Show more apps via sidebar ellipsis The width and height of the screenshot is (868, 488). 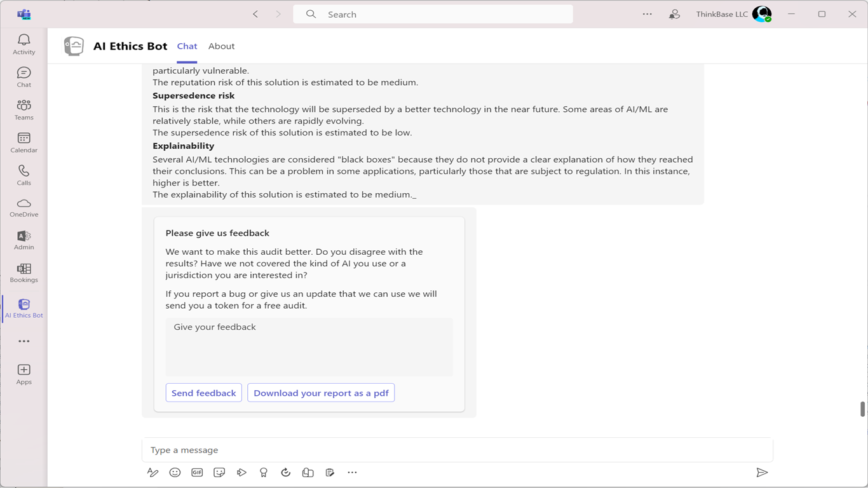(24, 341)
